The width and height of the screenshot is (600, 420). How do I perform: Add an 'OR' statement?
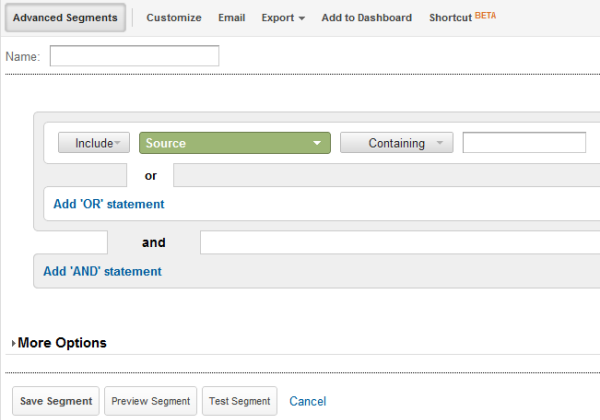click(109, 204)
